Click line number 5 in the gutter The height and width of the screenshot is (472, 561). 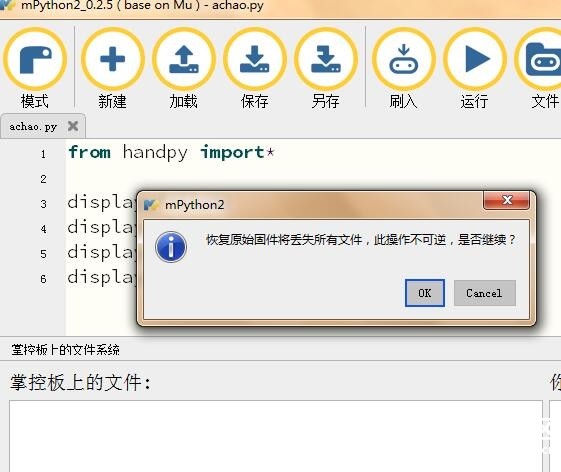click(43, 254)
